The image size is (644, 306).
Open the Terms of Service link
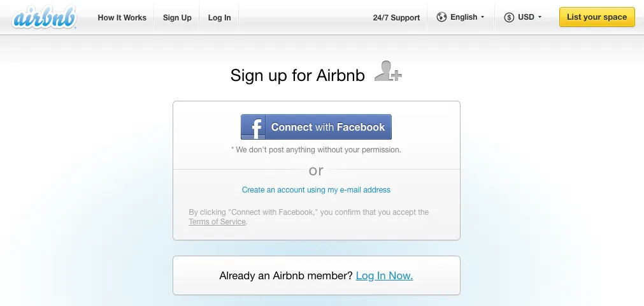pos(217,222)
